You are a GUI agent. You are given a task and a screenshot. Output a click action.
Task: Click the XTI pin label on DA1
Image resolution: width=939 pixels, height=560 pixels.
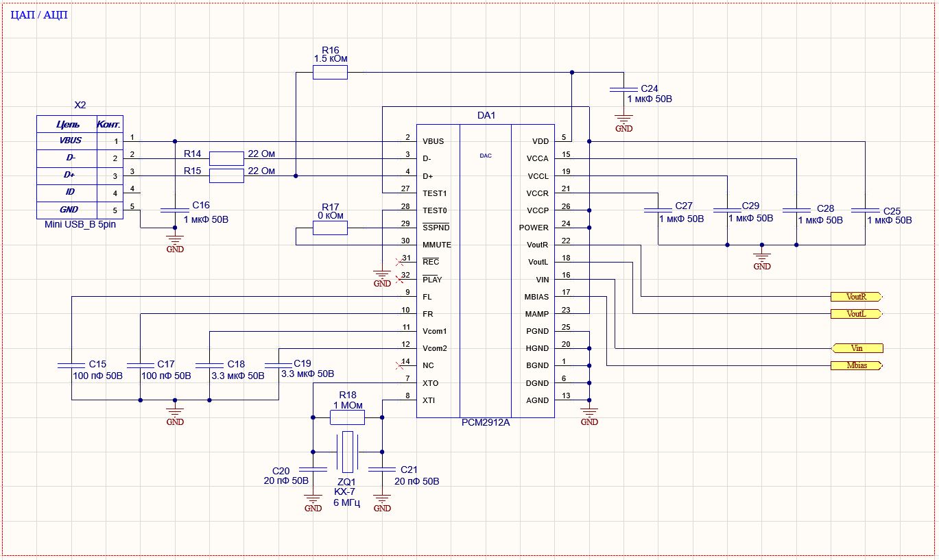(429, 400)
